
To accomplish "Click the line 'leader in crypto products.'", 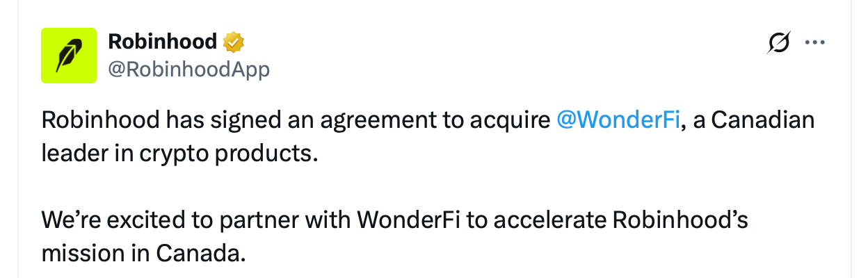I will pos(179,154).
